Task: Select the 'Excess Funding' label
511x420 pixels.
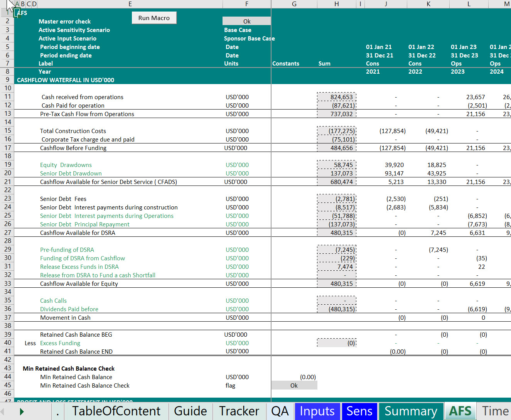Action: 60,343
